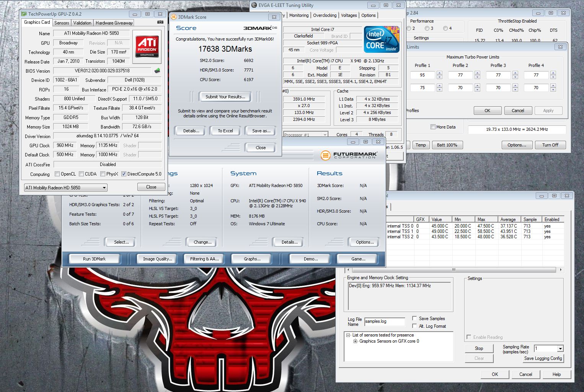Image resolution: width=584 pixels, height=392 pixels.
Task: Switch to the Sensors tab in GPU-Z
Action: (62, 23)
